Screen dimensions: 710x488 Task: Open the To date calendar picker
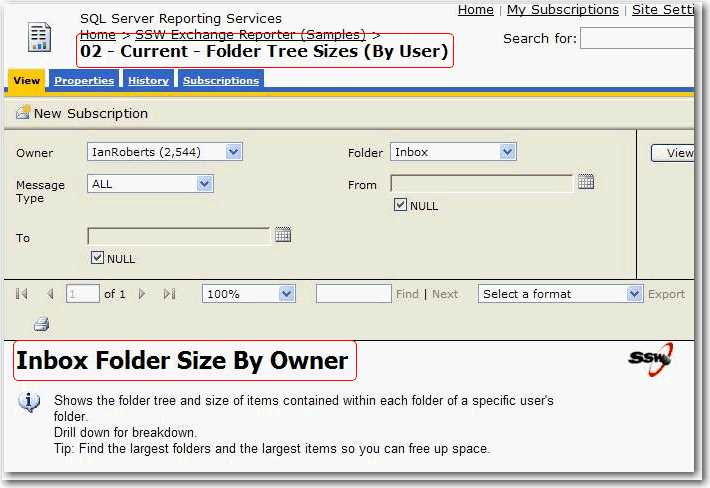(x=283, y=235)
